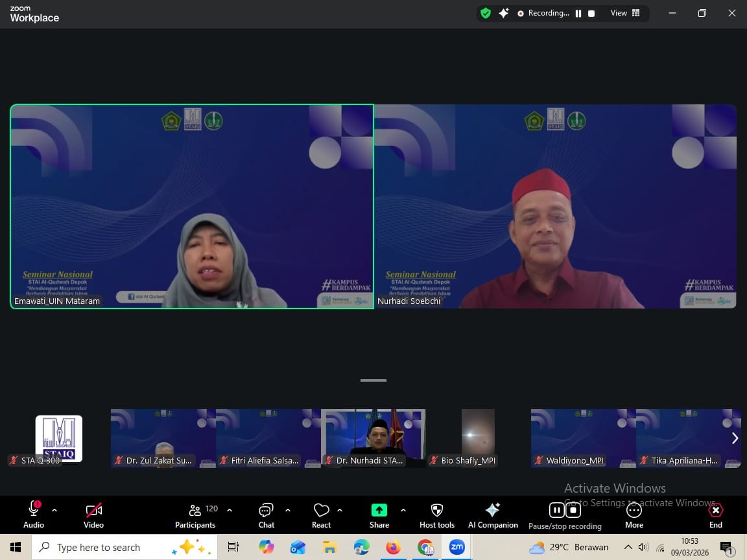This screenshot has width=747, height=560.
Task: Open the Chat panel
Action: coord(267,515)
